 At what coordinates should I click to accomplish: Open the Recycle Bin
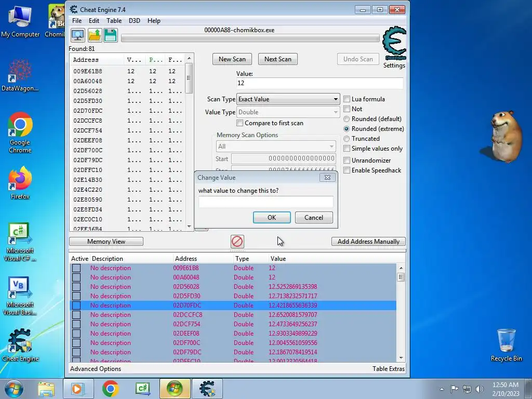506,345
